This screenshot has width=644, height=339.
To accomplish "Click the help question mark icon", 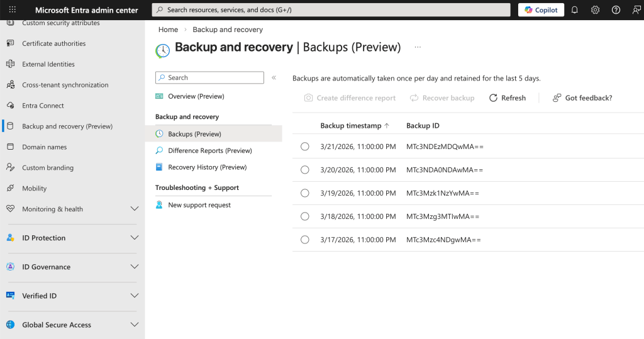I will point(616,10).
